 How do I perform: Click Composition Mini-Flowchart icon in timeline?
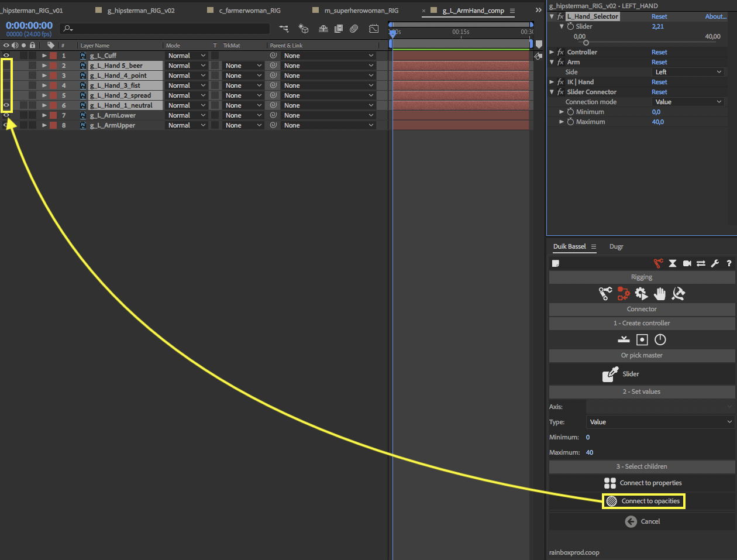284,28
